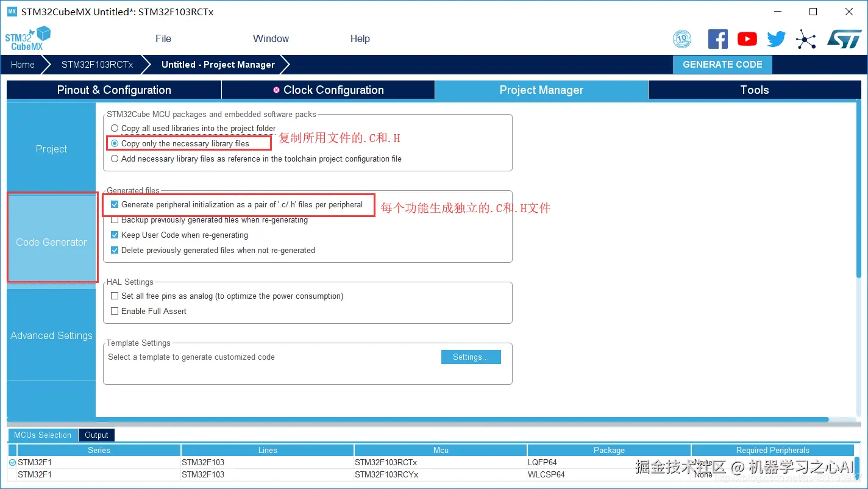Screen dimensions: 868x489
Task: Go to Home breadcrumb
Action: click(x=23, y=65)
